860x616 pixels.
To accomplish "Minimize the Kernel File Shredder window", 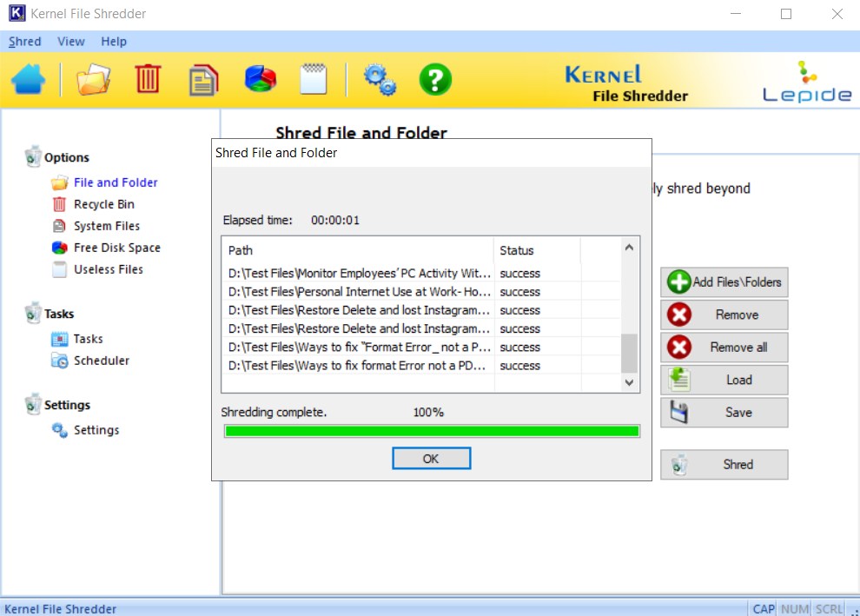I will pos(736,14).
